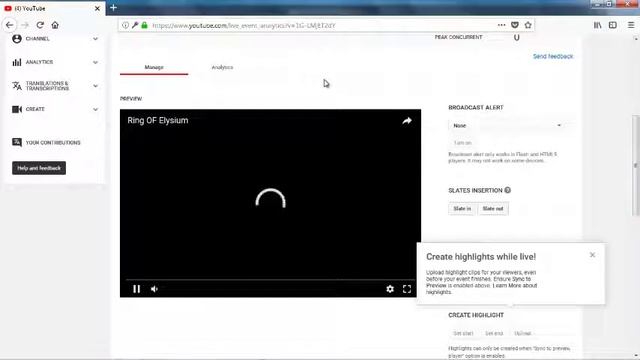Viewport: 640px width, 360px height.
Task: Switch to the Analytics tab
Action: coord(222,67)
